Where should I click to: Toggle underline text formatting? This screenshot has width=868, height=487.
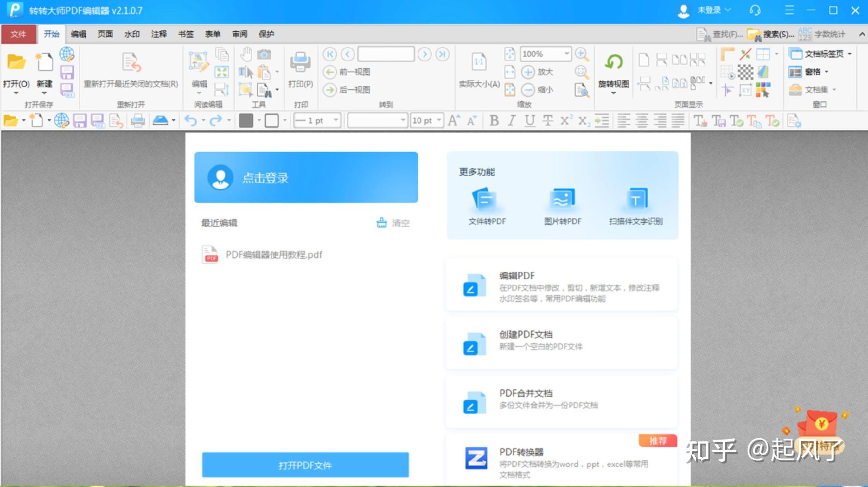click(x=529, y=121)
